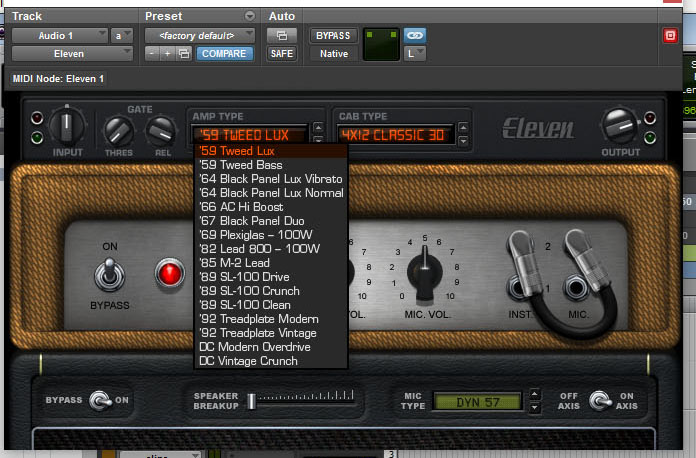Pick '89 SL-100 Crunch amp
The width and height of the screenshot is (696, 458).
271,291
